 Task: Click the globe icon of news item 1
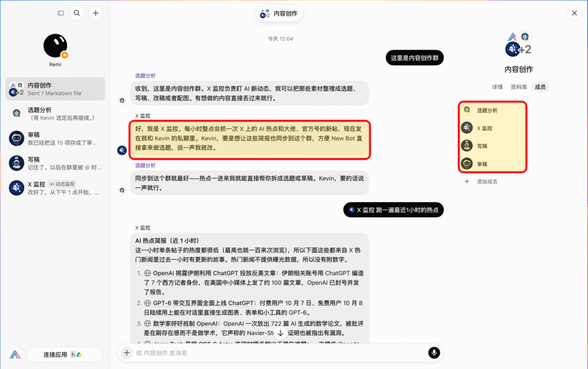(x=148, y=273)
